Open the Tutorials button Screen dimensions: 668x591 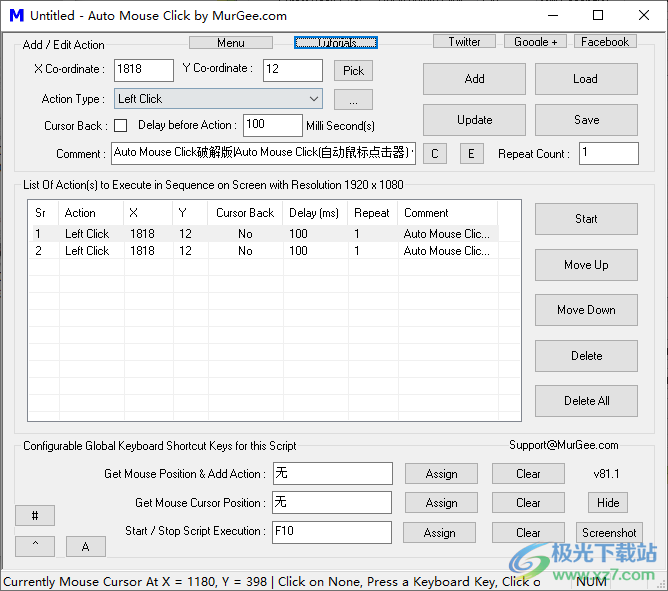[x=336, y=43]
